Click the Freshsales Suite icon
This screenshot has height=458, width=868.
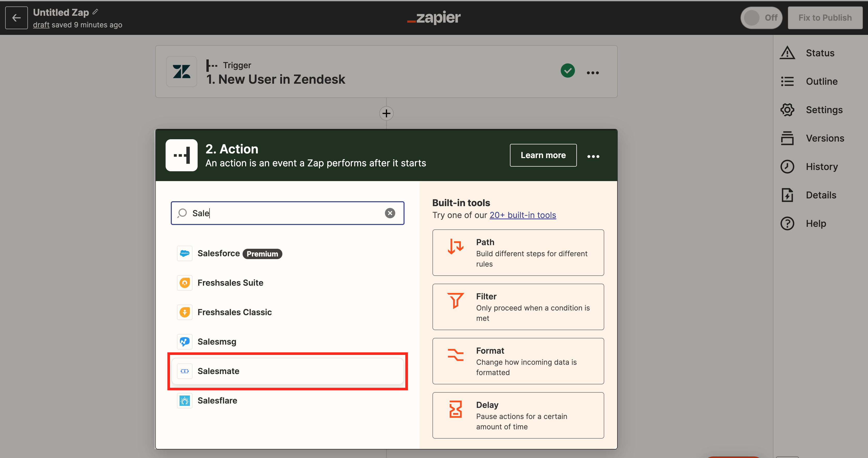point(185,283)
